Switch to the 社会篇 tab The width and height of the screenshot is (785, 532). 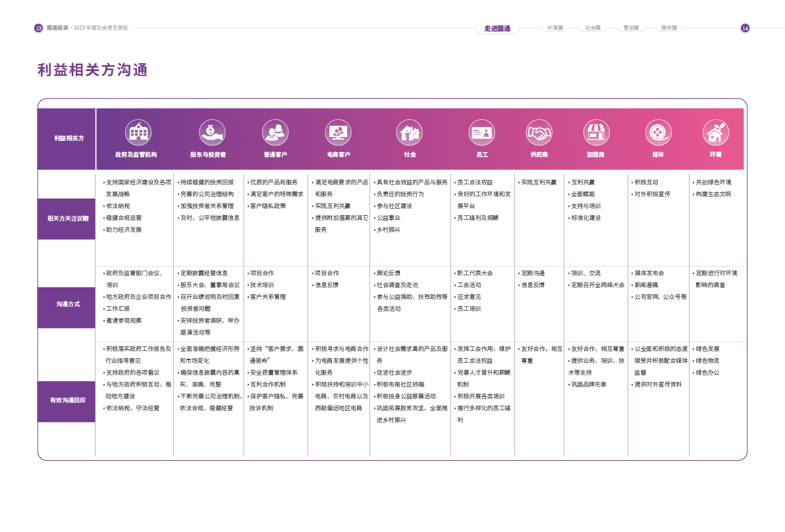(593, 28)
